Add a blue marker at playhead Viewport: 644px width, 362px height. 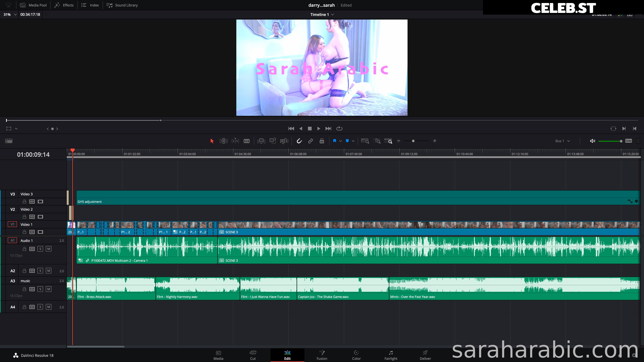coord(347,141)
